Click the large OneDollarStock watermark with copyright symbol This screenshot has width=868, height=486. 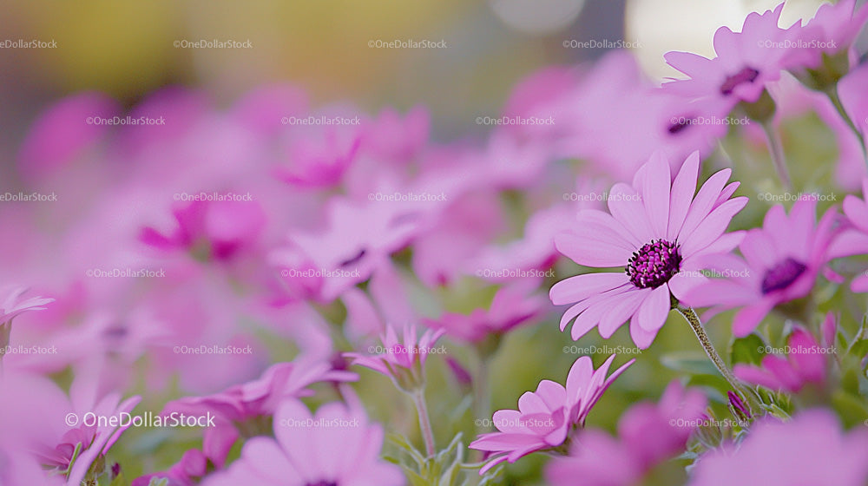tap(140, 419)
